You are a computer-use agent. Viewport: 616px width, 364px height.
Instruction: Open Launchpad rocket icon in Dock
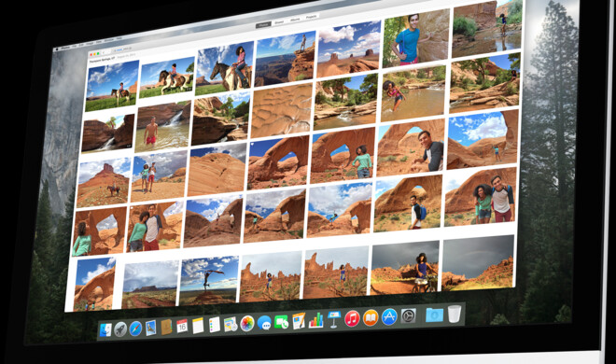pos(120,329)
